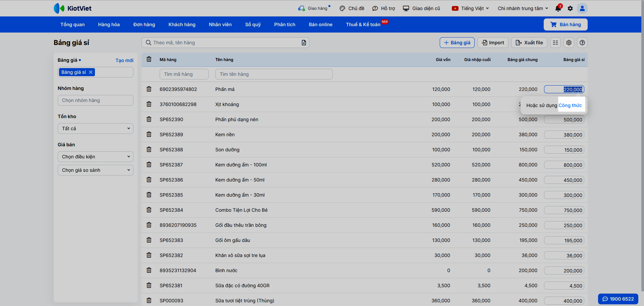Open the user account avatar icon
The height and width of the screenshot is (306, 644).
(582, 8)
